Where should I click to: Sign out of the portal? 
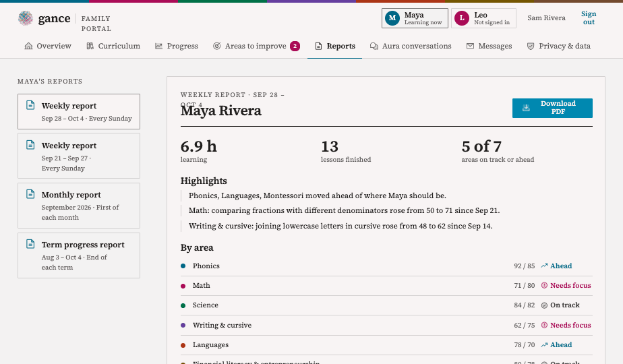pos(589,18)
